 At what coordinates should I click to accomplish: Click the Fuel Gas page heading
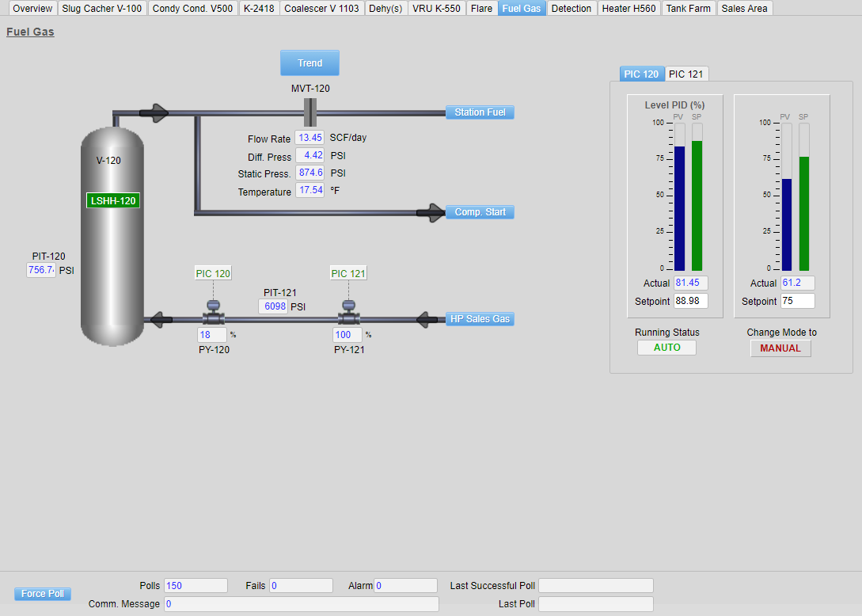tap(30, 32)
